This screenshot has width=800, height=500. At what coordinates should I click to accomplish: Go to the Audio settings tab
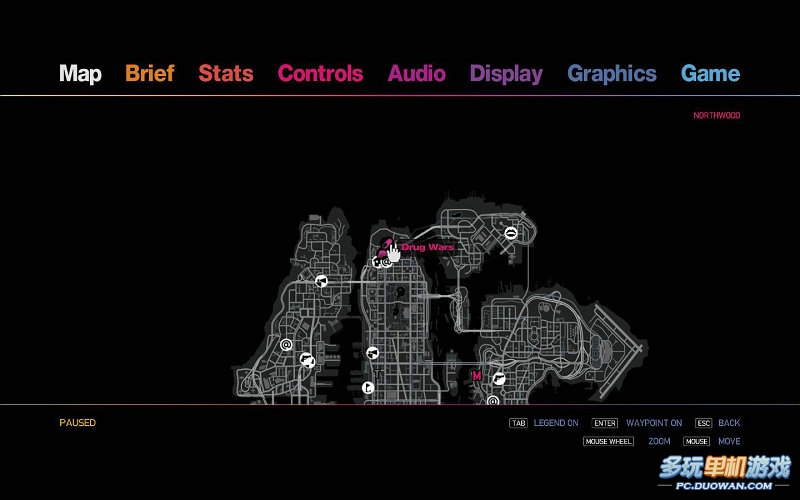pos(417,73)
